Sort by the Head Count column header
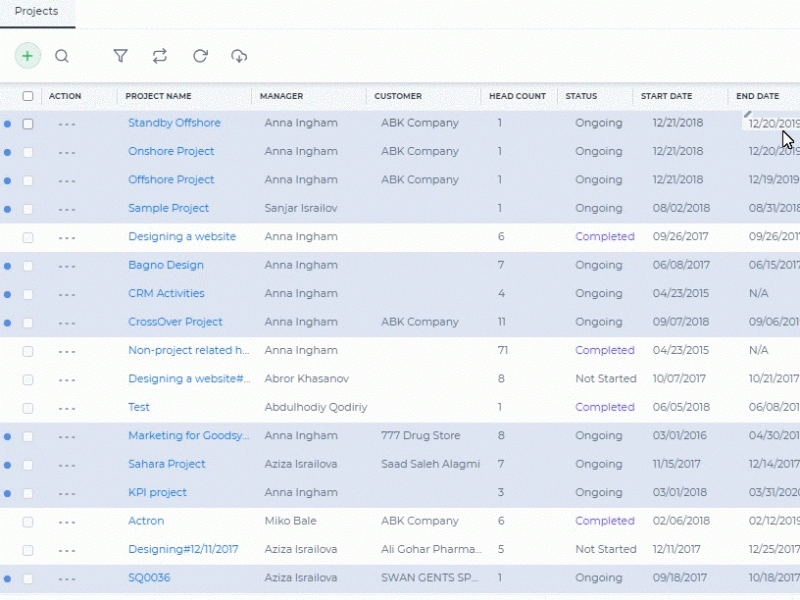Screen dimensions: 800x600 point(517,96)
